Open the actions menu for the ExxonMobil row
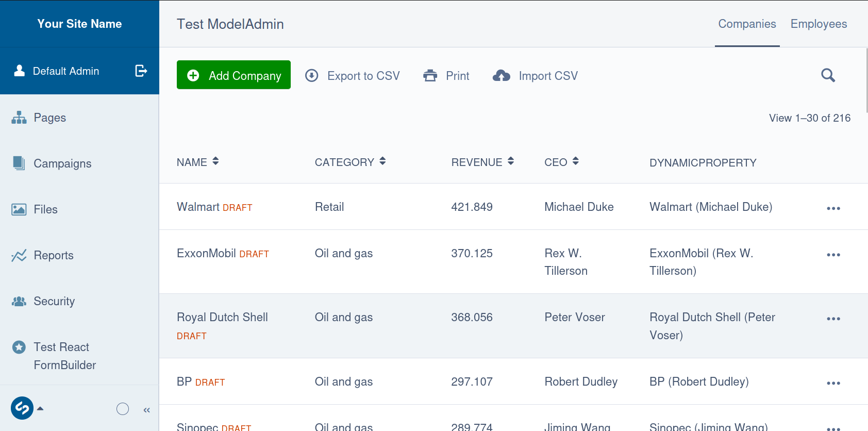The height and width of the screenshot is (431, 868). coord(833,255)
